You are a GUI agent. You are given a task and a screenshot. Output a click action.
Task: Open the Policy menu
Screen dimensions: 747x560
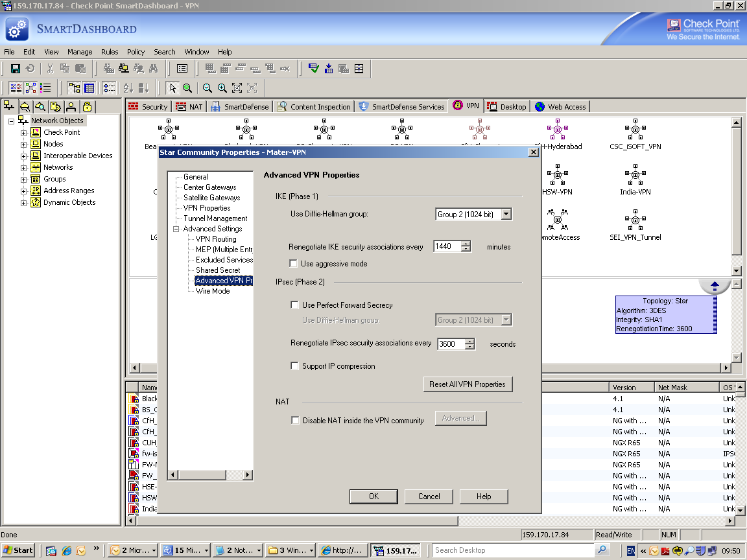(136, 52)
